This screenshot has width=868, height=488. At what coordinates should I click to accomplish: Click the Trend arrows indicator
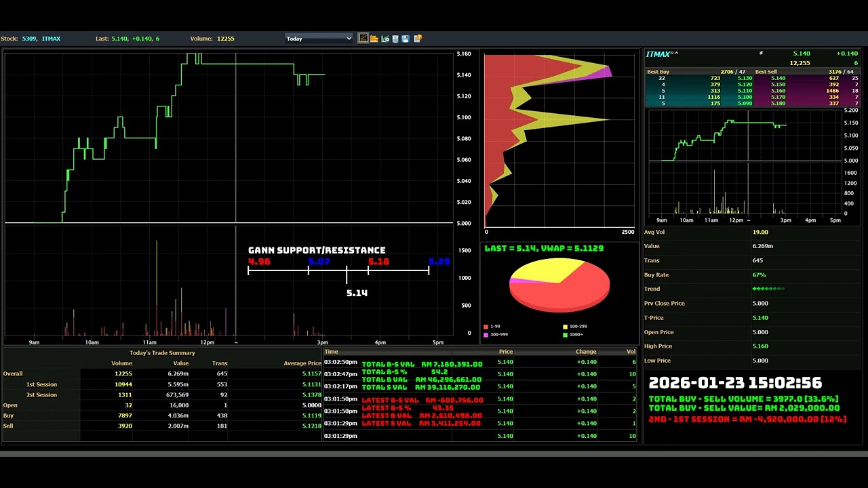click(x=768, y=289)
